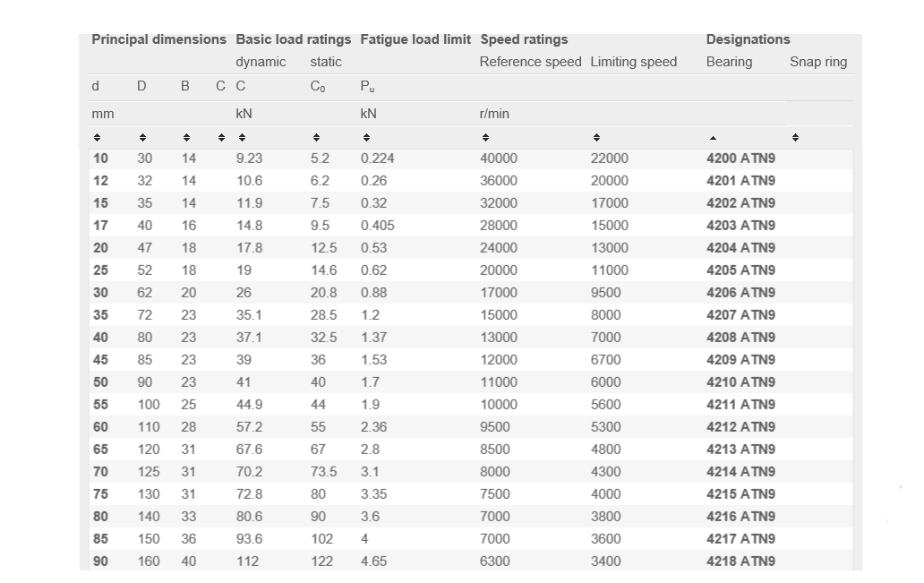Select the 4213 ATN9 designation

[x=740, y=450]
